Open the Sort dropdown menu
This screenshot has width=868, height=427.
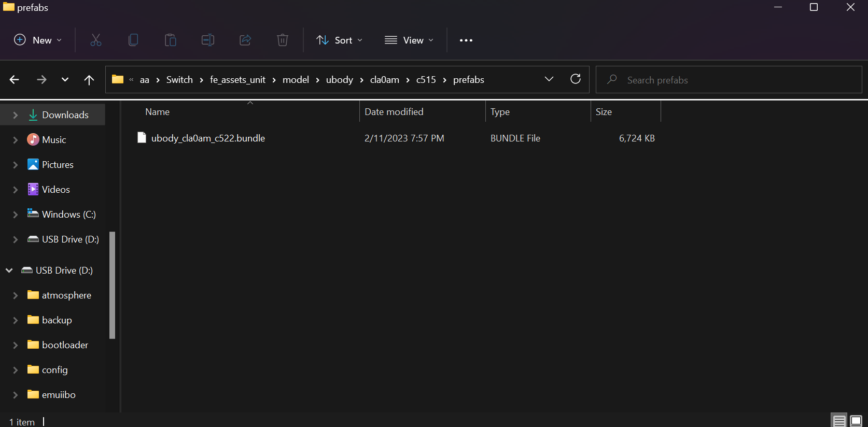coord(340,40)
